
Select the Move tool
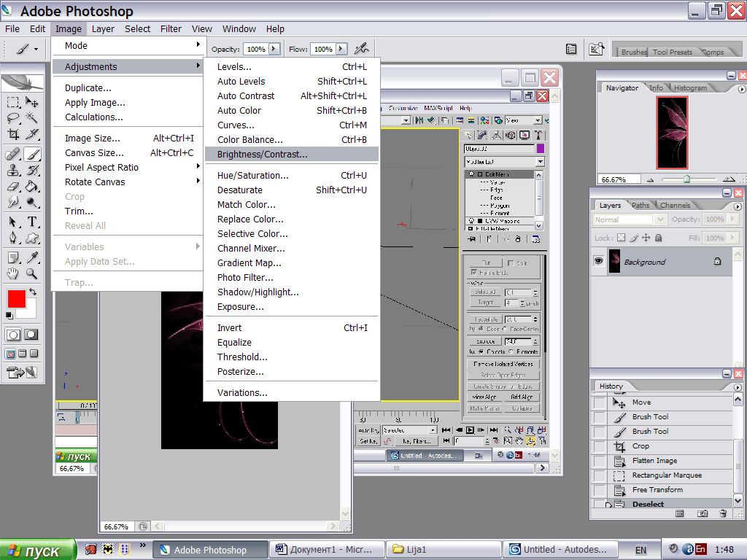[32, 102]
